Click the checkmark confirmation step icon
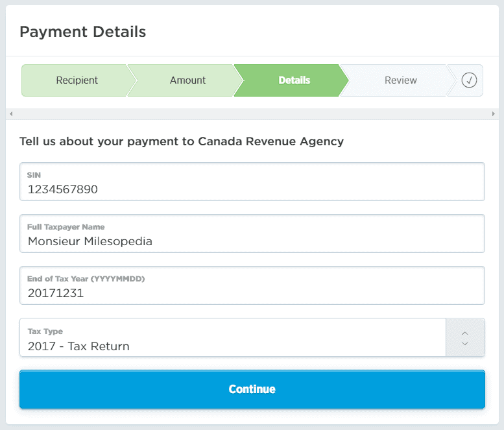 (x=469, y=80)
